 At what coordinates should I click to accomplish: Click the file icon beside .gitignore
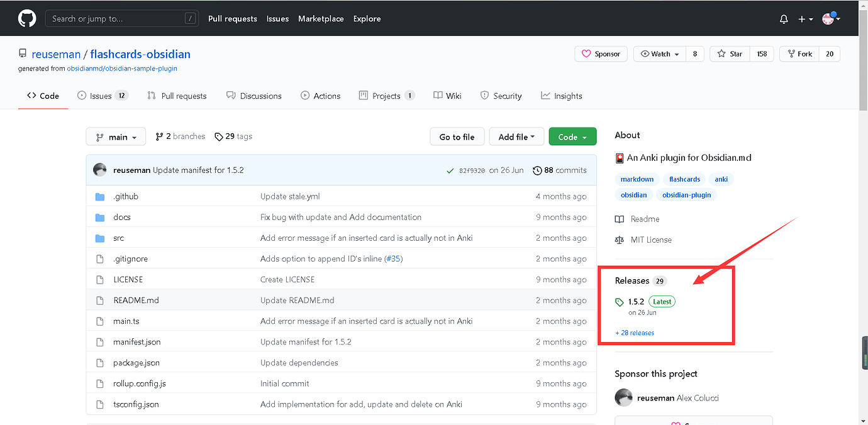point(99,259)
